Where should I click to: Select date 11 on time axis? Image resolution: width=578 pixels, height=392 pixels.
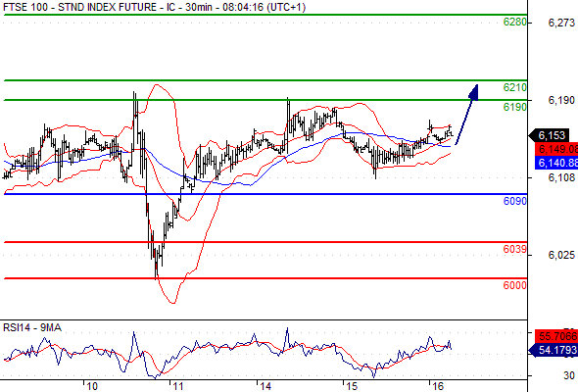[x=178, y=386]
